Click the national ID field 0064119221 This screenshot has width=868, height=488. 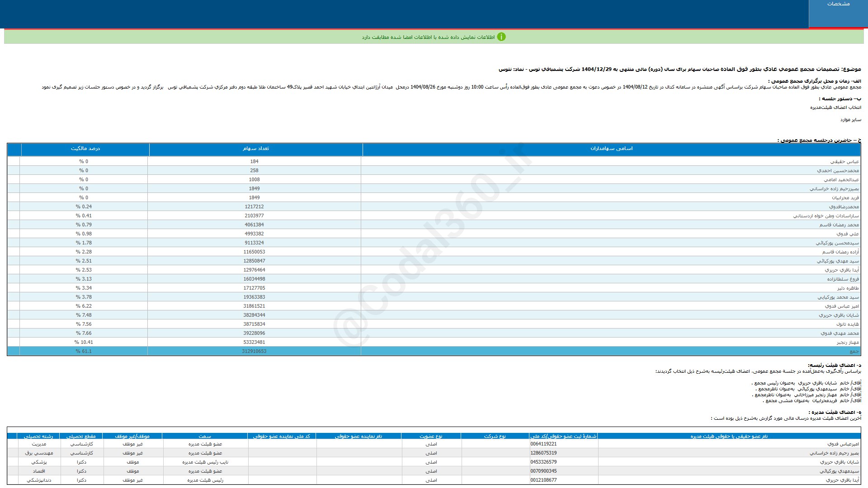(x=543, y=444)
